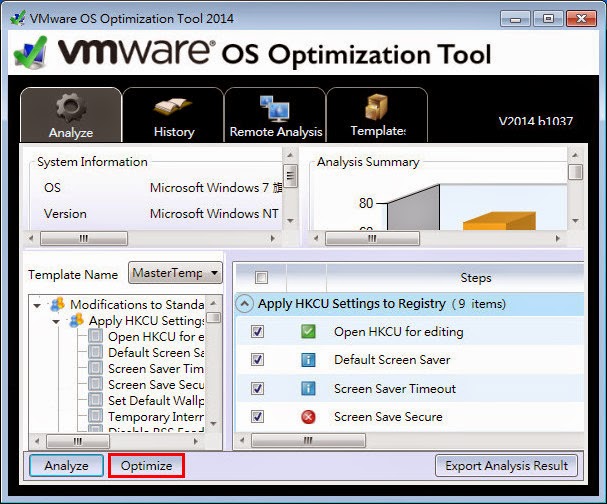Click tree item icon for Open HKCU
This screenshot has width=607, height=504.
click(95, 336)
